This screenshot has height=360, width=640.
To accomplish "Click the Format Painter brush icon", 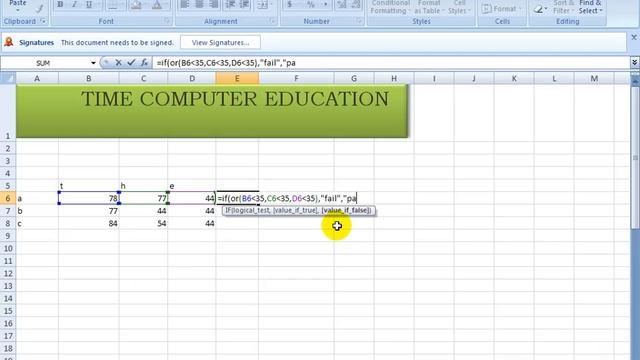I will (40, 8).
